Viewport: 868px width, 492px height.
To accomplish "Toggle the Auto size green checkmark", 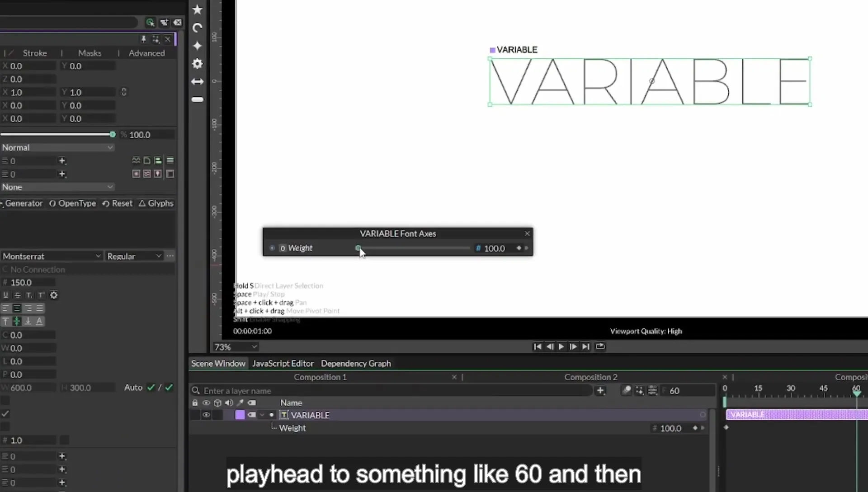I will 151,388.
